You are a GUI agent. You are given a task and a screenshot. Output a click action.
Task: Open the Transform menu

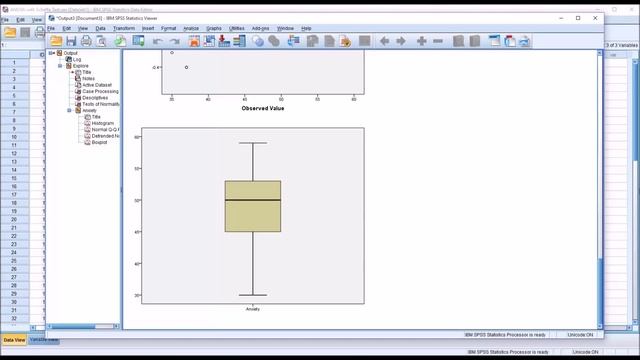[x=124, y=29]
